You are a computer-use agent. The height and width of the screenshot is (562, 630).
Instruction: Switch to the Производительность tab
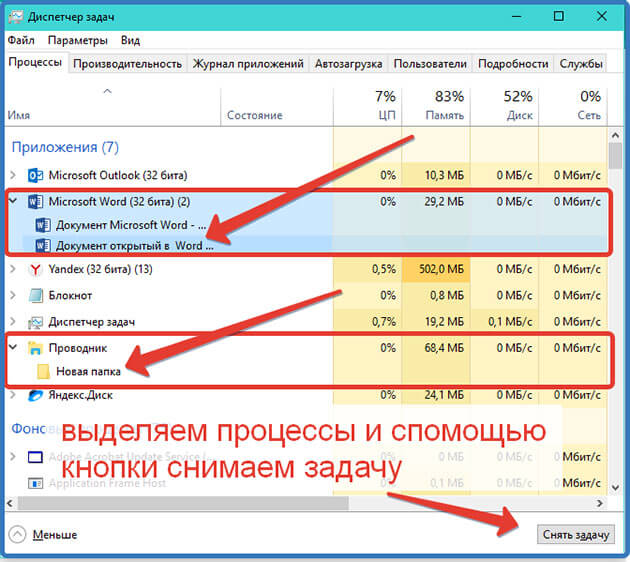pos(127,64)
